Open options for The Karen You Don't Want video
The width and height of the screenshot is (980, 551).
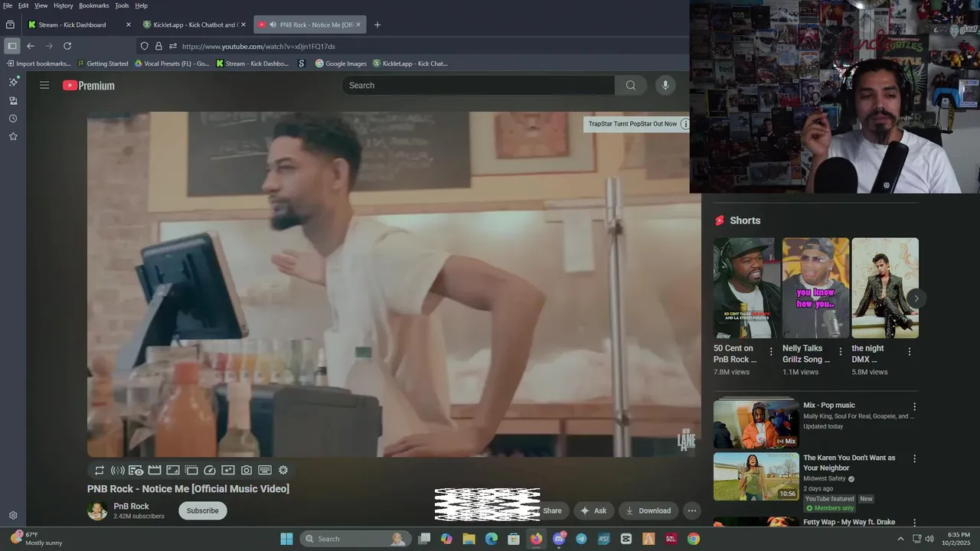tap(914, 458)
